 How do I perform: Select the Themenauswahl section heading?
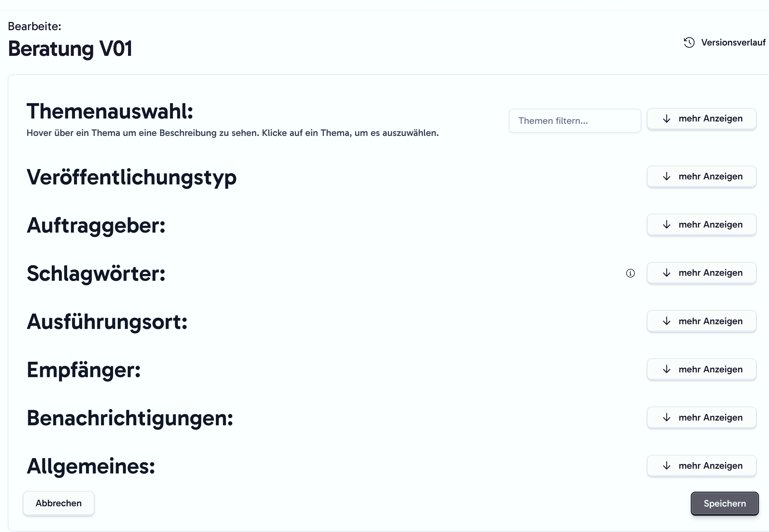pos(110,111)
